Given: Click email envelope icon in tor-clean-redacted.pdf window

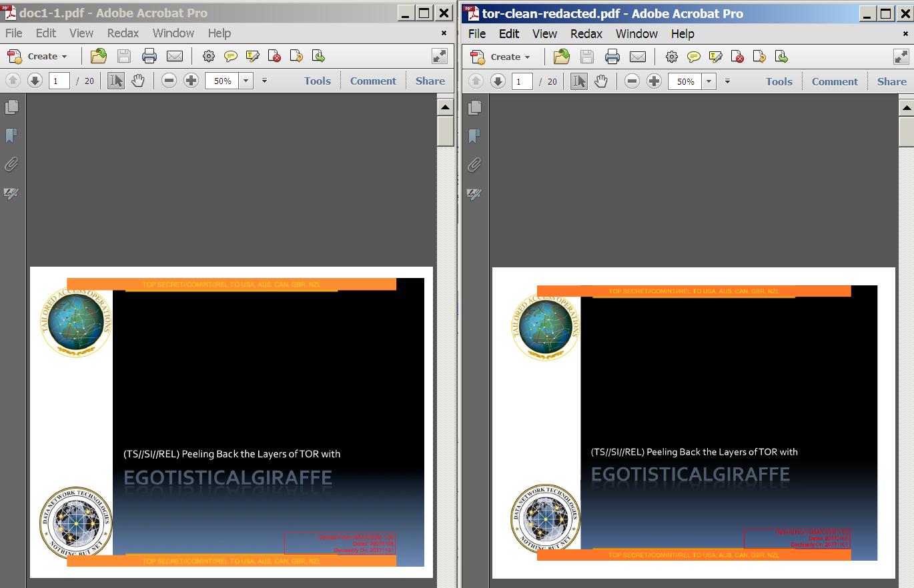Looking at the screenshot, I should 638,57.
